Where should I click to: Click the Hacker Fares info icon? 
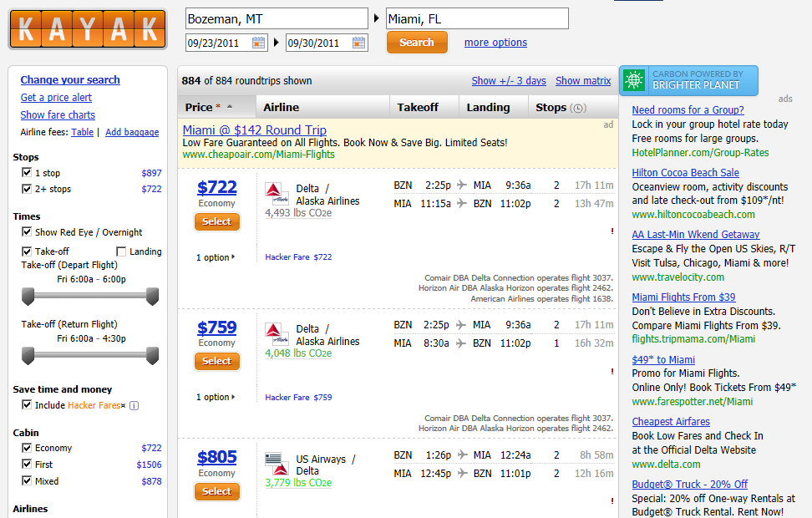(134, 405)
